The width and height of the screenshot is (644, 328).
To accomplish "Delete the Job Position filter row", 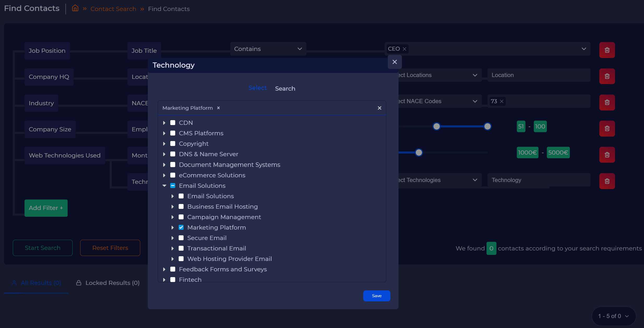I will 607,50.
